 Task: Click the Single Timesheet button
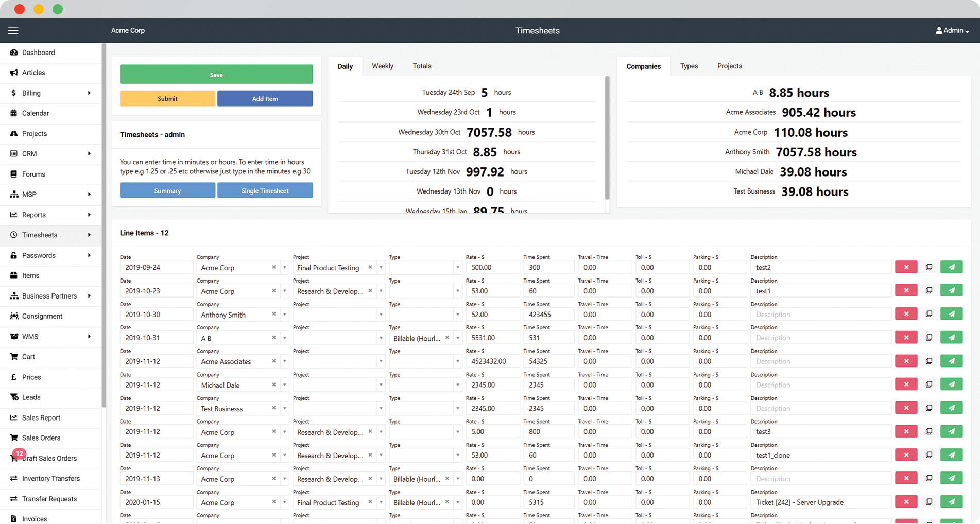[x=265, y=191]
